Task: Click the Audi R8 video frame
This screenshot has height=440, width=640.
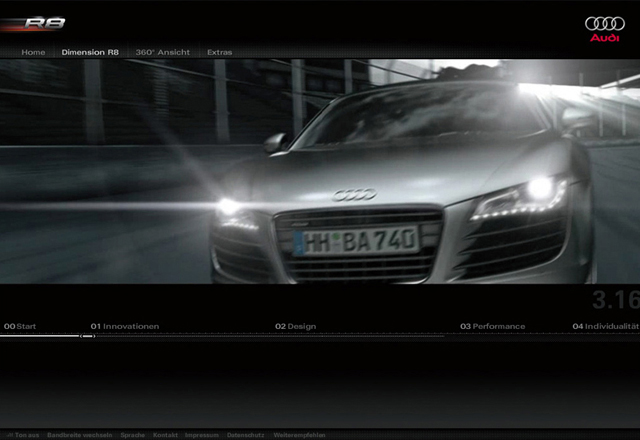Action: click(320, 171)
